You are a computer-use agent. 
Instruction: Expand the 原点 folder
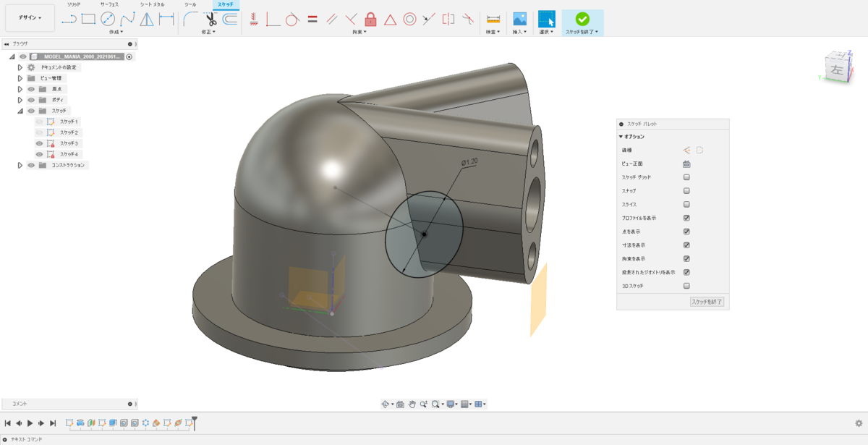coord(20,89)
